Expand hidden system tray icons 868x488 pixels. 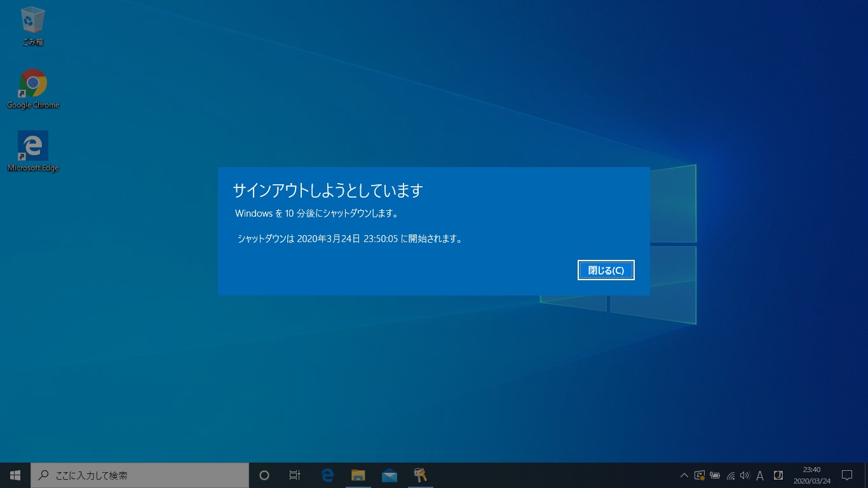684,475
